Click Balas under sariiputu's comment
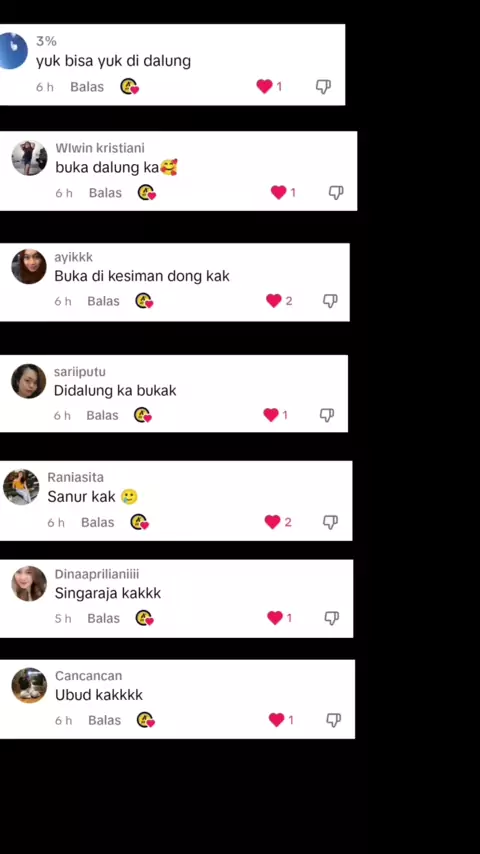The width and height of the screenshot is (480, 854). (x=102, y=416)
